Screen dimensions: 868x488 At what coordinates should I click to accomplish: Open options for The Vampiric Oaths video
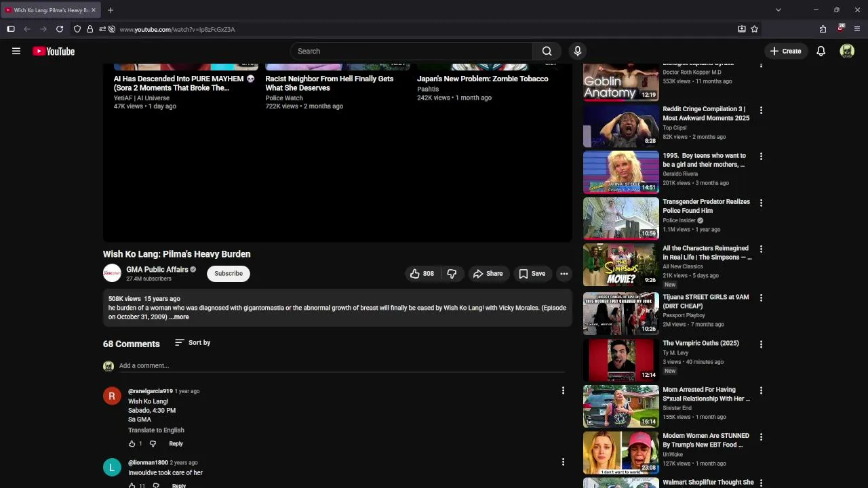click(761, 344)
